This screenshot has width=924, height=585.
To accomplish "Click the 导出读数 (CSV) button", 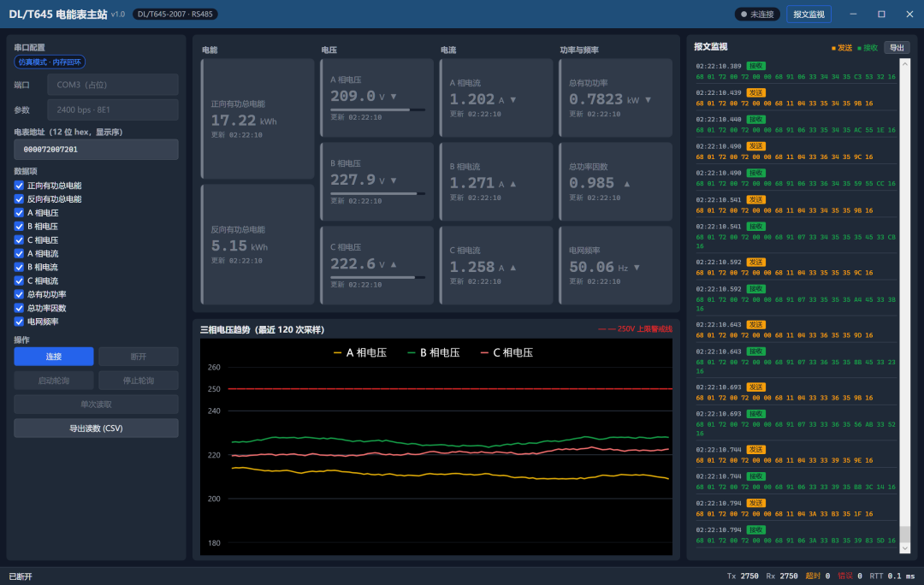I will coord(96,428).
